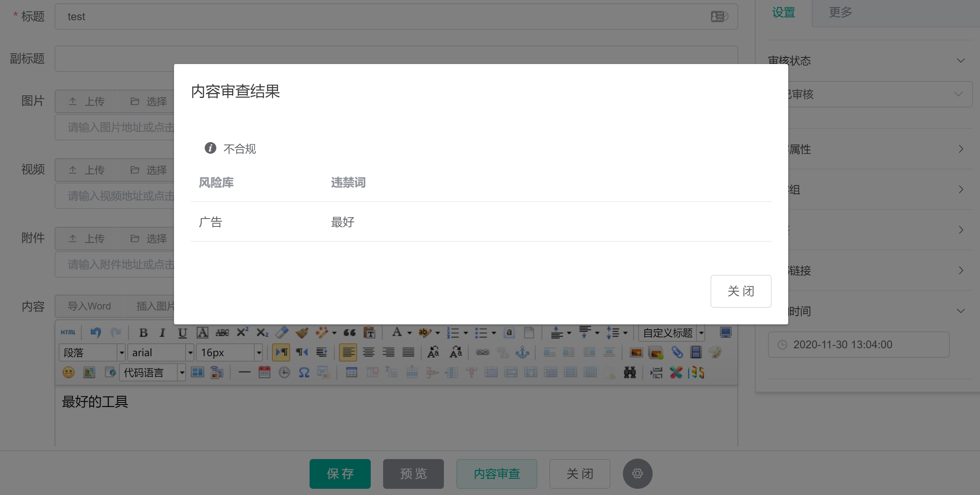Image resolution: width=980 pixels, height=495 pixels.
Task: Toggle italic formatting
Action: tap(162, 332)
